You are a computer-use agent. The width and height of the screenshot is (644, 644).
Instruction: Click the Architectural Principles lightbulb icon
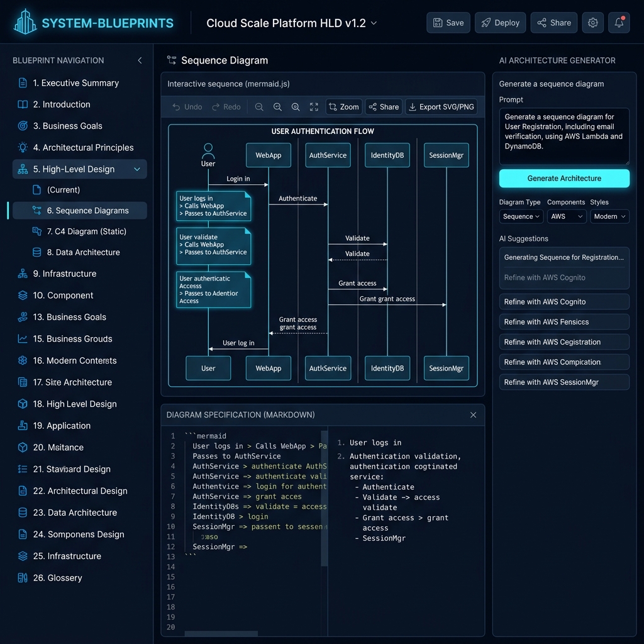pos(23,147)
